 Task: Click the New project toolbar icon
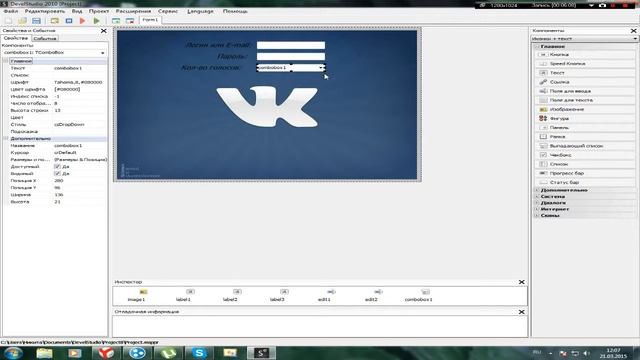click(8, 20)
